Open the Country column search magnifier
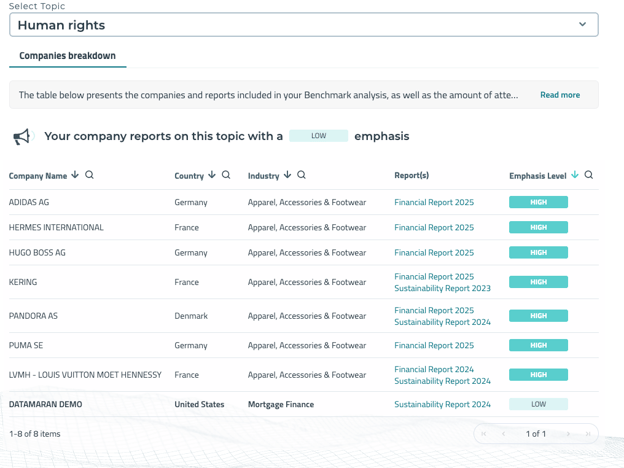This screenshot has height=468, width=624. point(226,175)
